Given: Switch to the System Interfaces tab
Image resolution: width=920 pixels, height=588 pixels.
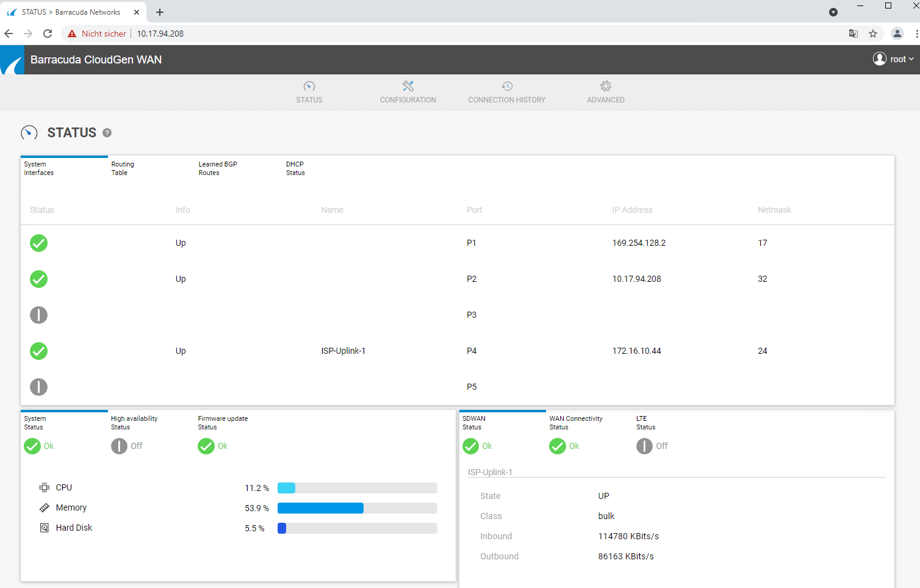Looking at the screenshot, I should point(64,168).
